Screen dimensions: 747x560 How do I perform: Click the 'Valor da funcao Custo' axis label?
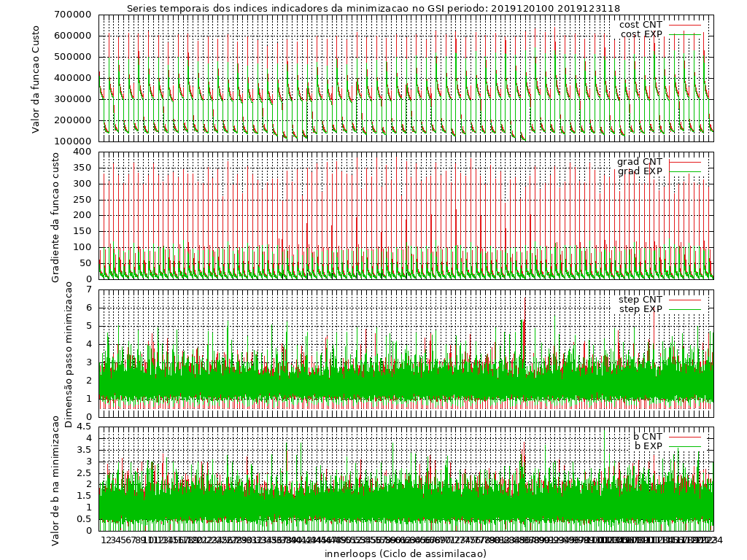(x=36, y=79)
